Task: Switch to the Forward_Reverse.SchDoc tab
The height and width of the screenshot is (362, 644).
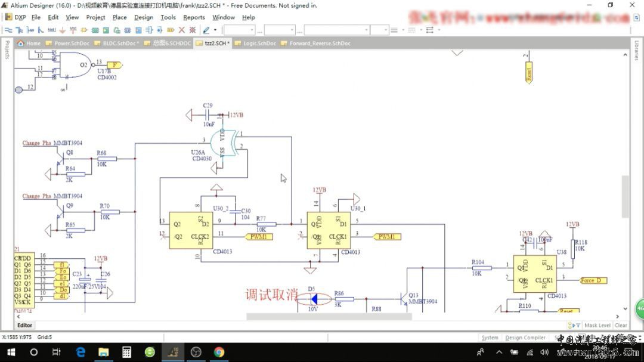Action: point(315,43)
